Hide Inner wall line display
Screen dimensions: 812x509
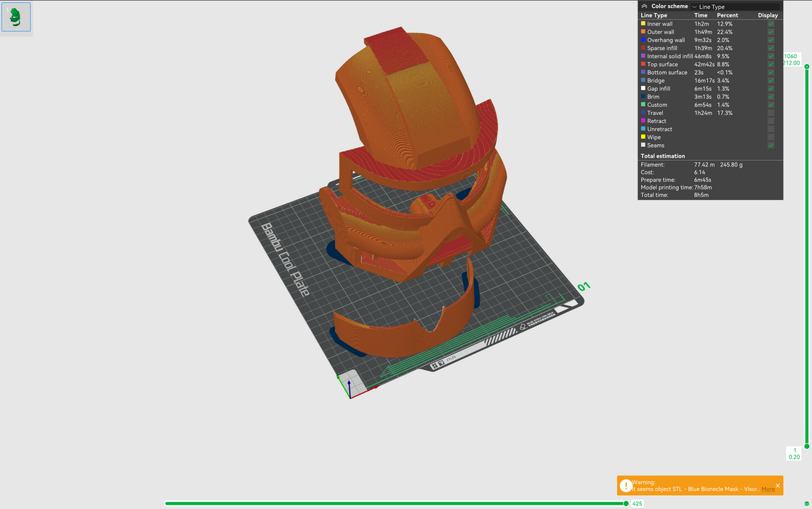771,24
